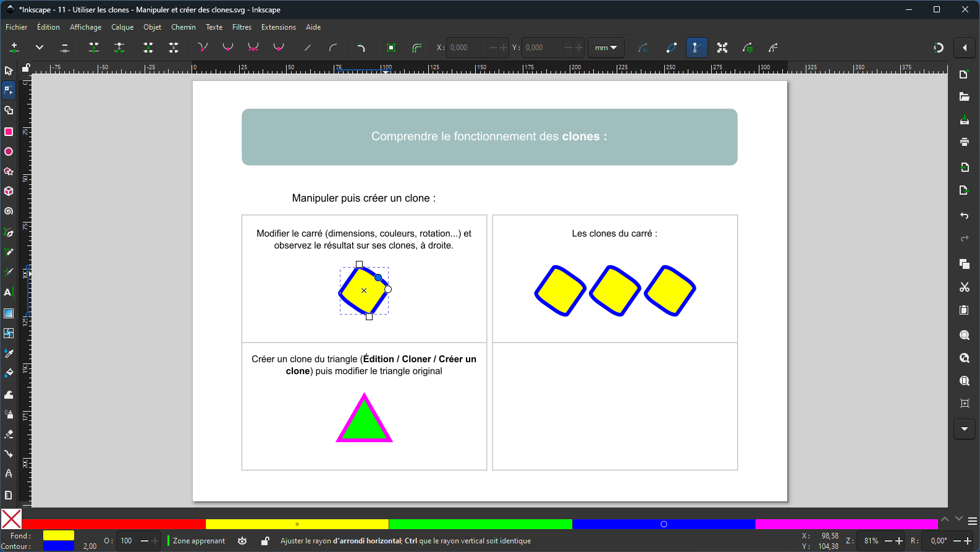Screen dimensions: 980x552
Task: Open the Affichage menu
Action: coord(85,27)
